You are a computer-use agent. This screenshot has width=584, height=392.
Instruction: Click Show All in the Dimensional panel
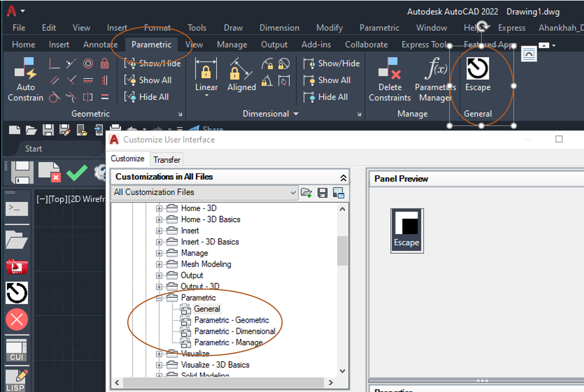coord(327,80)
